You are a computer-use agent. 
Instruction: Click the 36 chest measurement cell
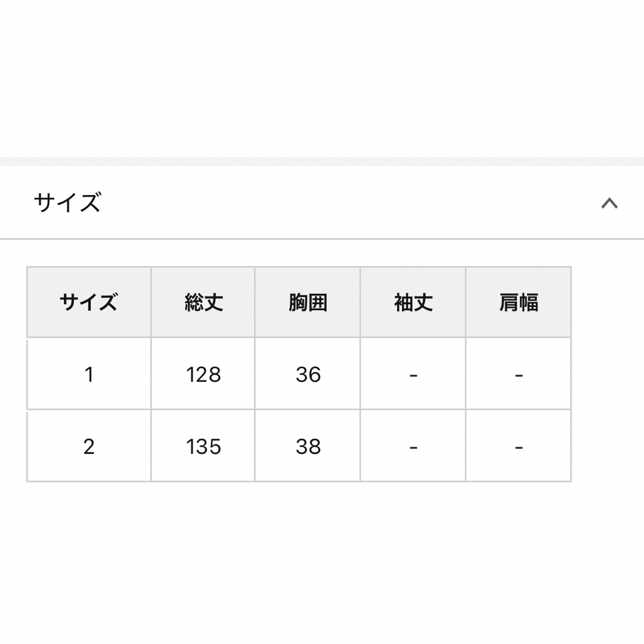[x=308, y=374]
